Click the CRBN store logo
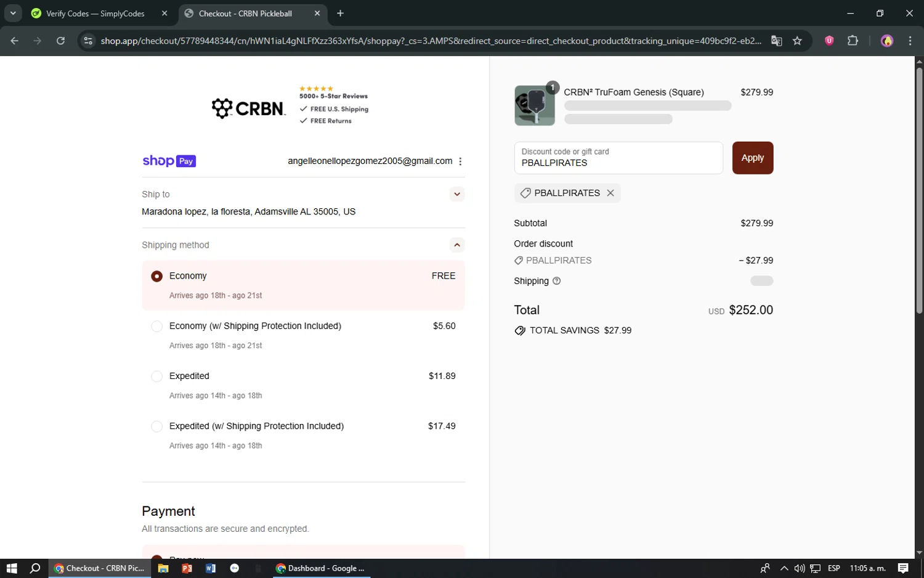924x578 pixels. coord(249,108)
